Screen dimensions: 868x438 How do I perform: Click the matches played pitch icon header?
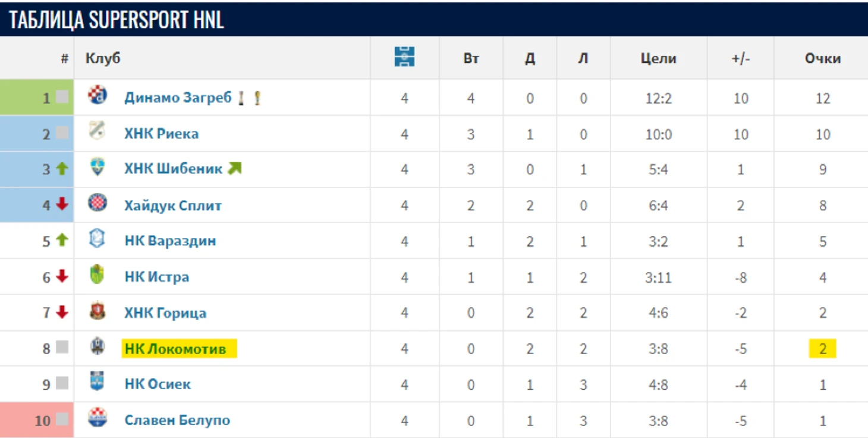pyautogui.click(x=404, y=57)
